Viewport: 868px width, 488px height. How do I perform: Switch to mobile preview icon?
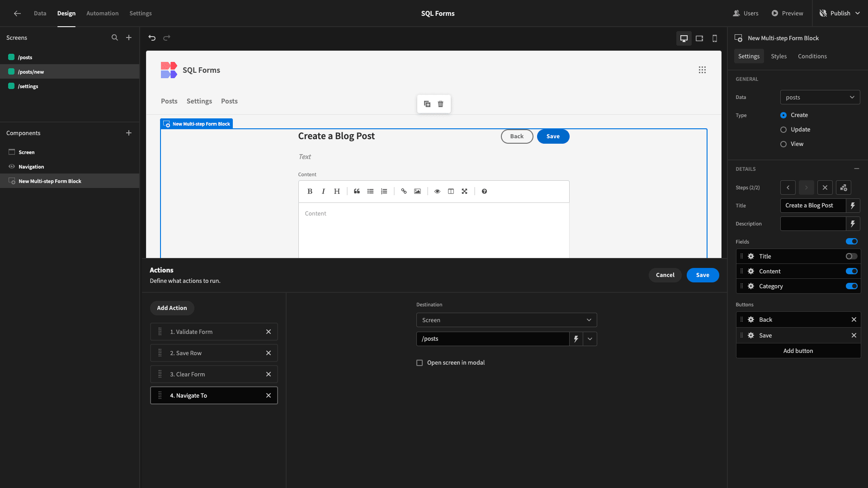pos(715,38)
